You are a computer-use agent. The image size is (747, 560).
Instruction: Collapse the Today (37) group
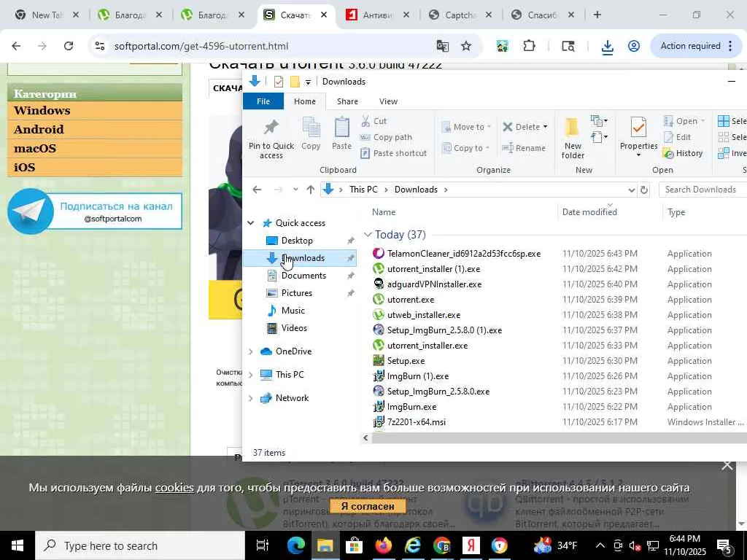coord(368,234)
